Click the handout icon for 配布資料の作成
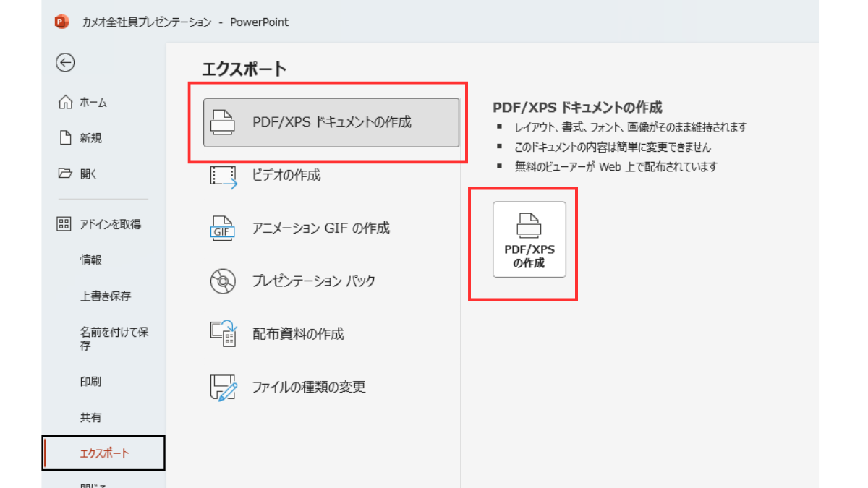This screenshot has width=868, height=488. pos(223,333)
